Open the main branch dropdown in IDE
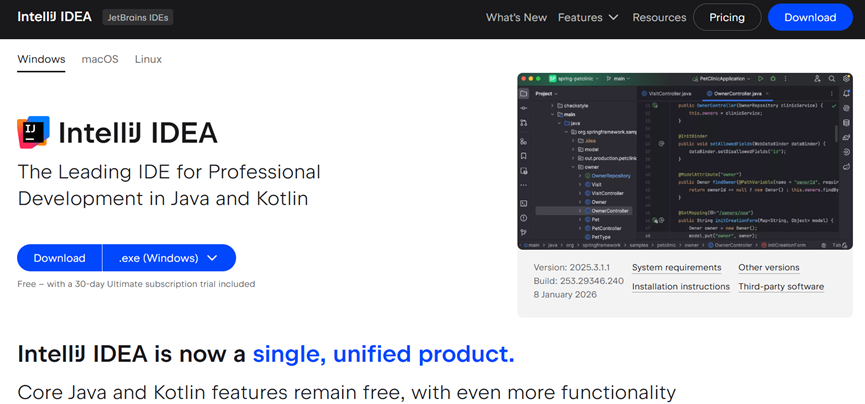This screenshot has width=865, height=404. (x=618, y=78)
